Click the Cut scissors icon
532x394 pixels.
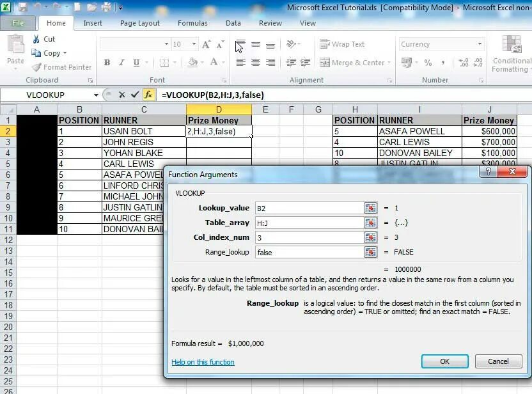(x=36, y=39)
